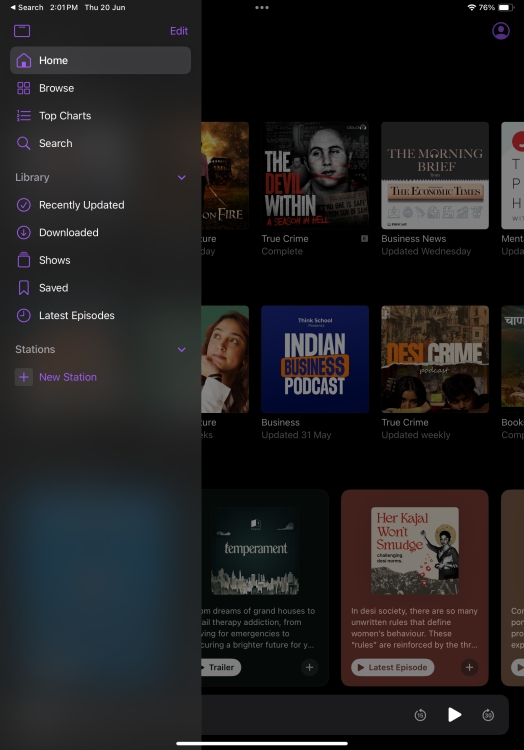The width and height of the screenshot is (524, 750).
Task: Click the Business News label
Action: pyautogui.click(x=414, y=239)
